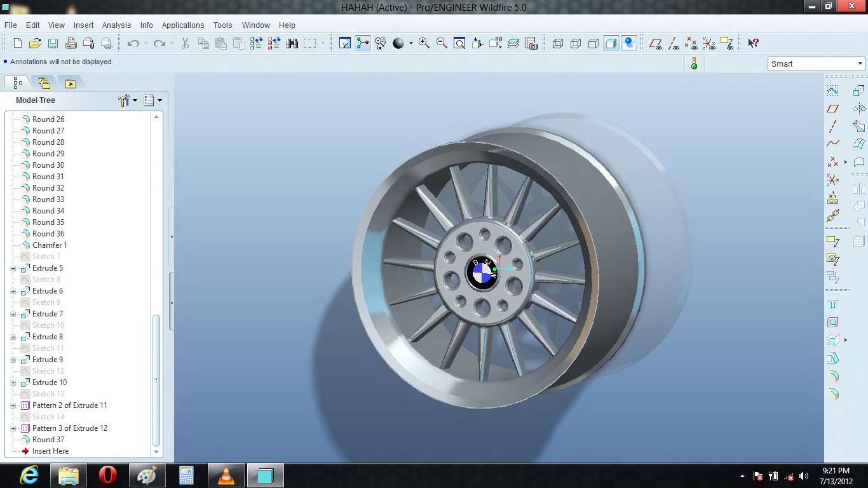This screenshot has height=488, width=868.
Task: Open a file using the folder icon
Action: pyautogui.click(x=36, y=43)
